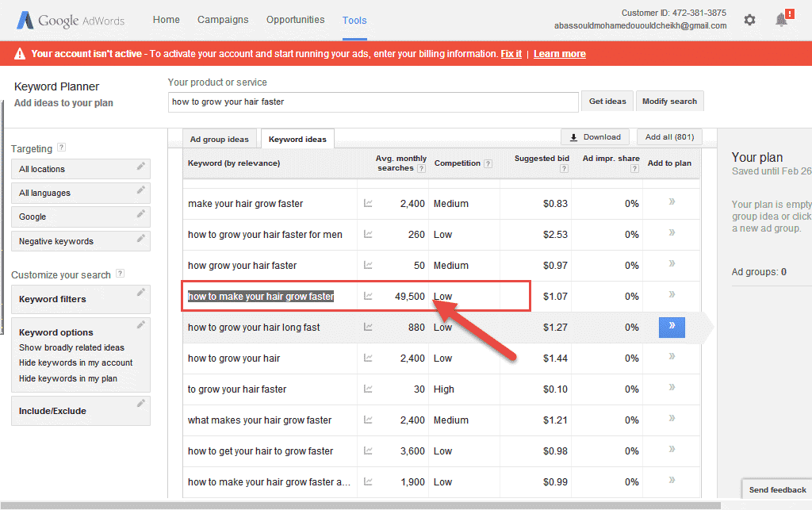Click Add all (801) button
Image resolution: width=812 pixels, height=510 pixels.
(x=669, y=137)
